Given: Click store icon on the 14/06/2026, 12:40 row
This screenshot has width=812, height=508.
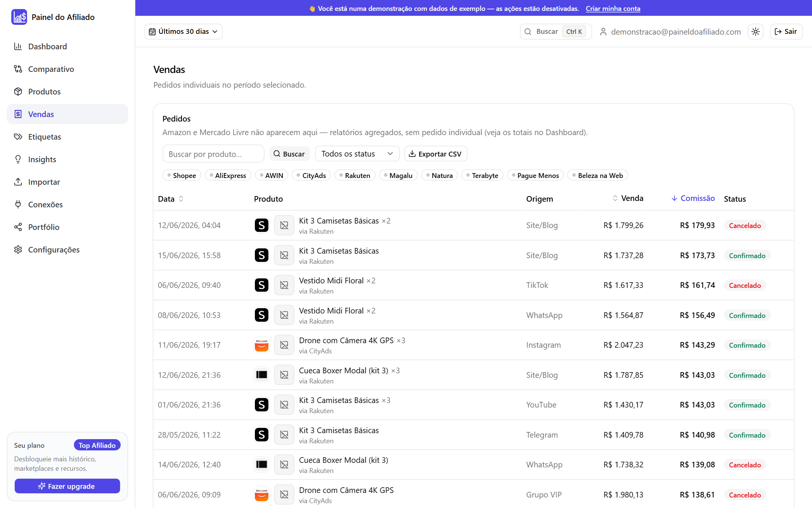Looking at the screenshot, I should (x=262, y=465).
